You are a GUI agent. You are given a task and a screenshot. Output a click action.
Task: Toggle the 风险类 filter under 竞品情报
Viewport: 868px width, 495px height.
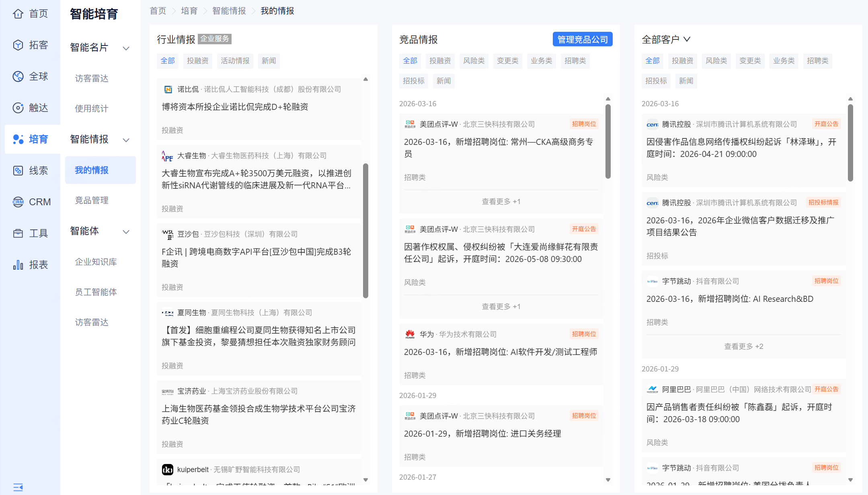(x=474, y=61)
